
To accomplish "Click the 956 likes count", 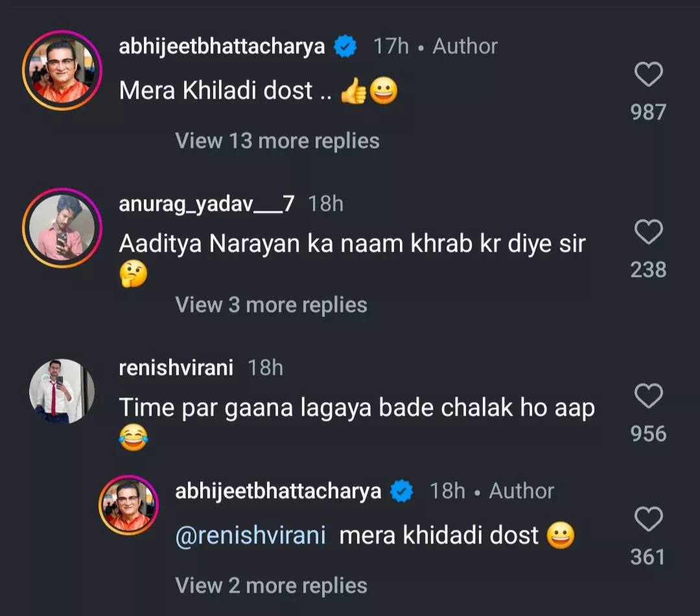I will pos(648,434).
